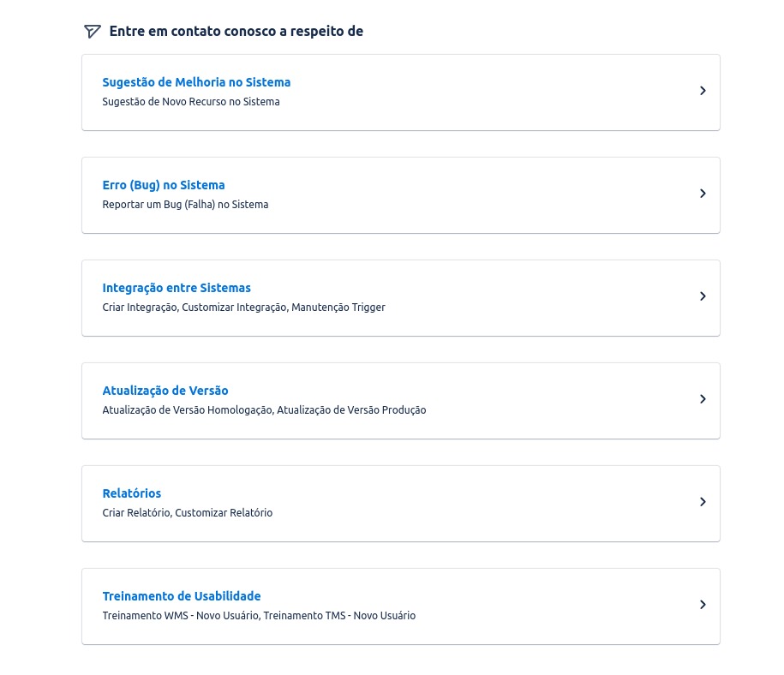The width and height of the screenshot is (784, 675).
Task: Select Treinamento de Usabilidade title link
Action: (182, 596)
